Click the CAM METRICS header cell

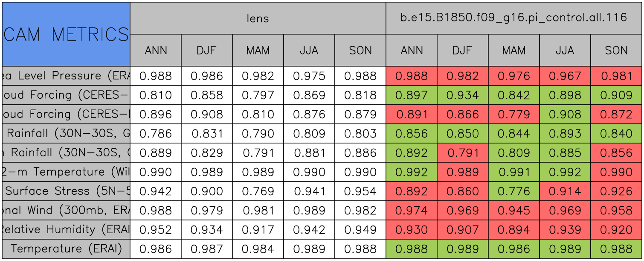(66, 34)
